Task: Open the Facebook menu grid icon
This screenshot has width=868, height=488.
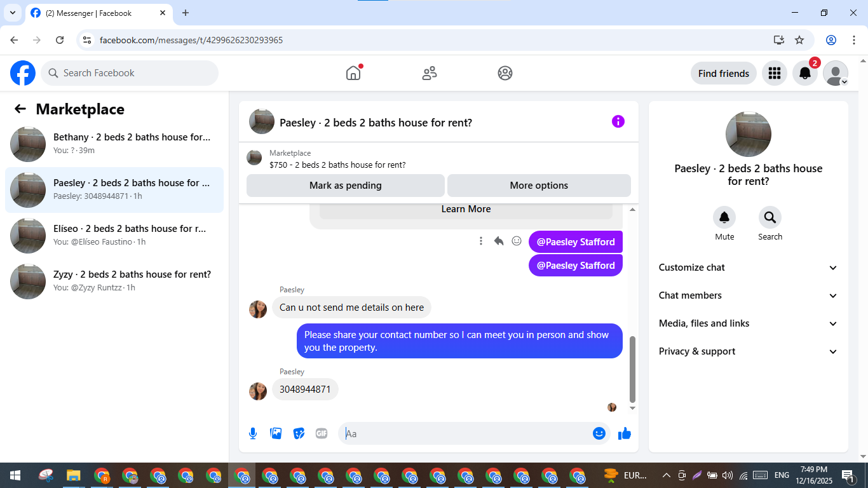Action: coord(774,73)
